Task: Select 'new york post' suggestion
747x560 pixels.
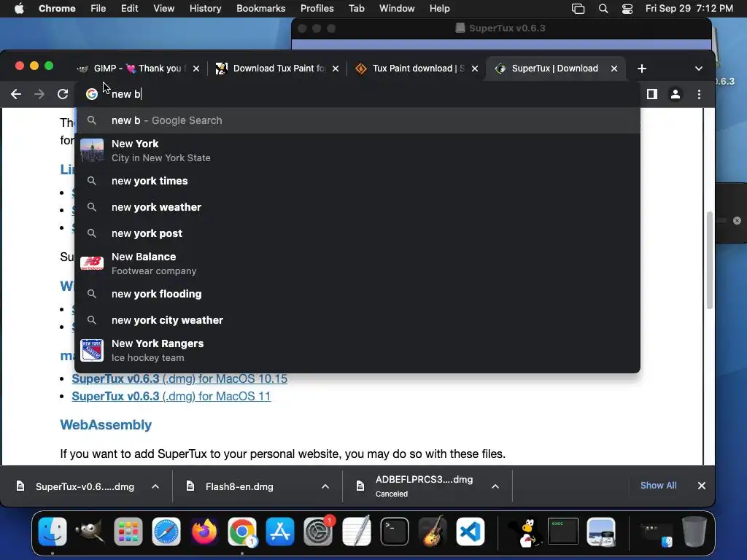Action: pyautogui.click(x=357, y=233)
